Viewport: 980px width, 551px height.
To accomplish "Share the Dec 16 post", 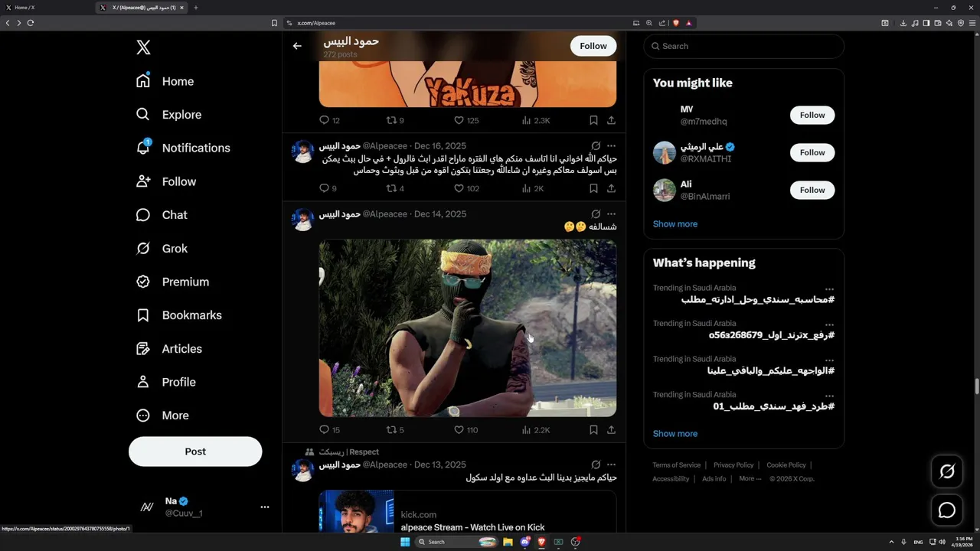I will pyautogui.click(x=611, y=188).
